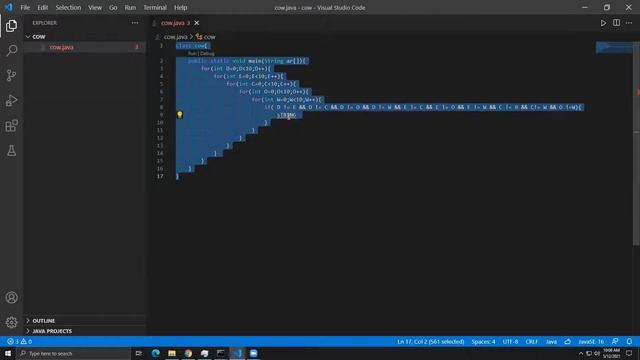The height and width of the screenshot is (360, 640).
Task: Open the Accounts icon in activity bar
Action: pyautogui.click(x=11, y=298)
